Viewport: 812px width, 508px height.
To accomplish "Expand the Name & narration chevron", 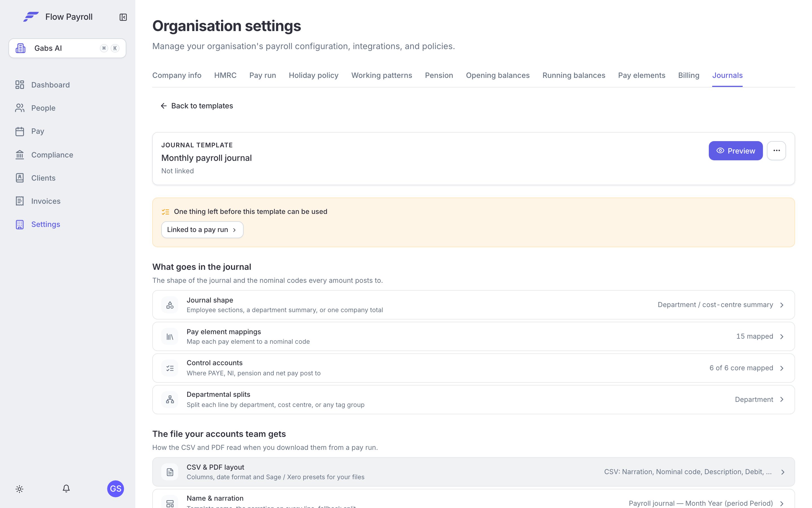I will (x=782, y=503).
